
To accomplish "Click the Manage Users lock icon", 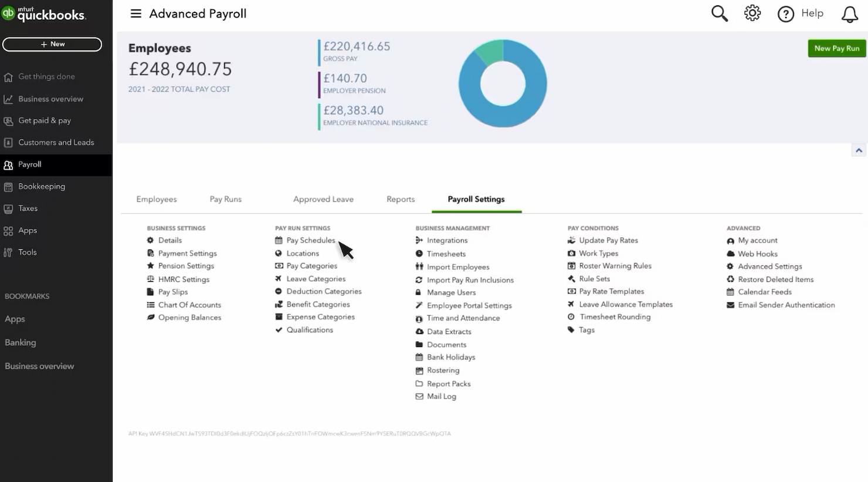I will point(418,292).
